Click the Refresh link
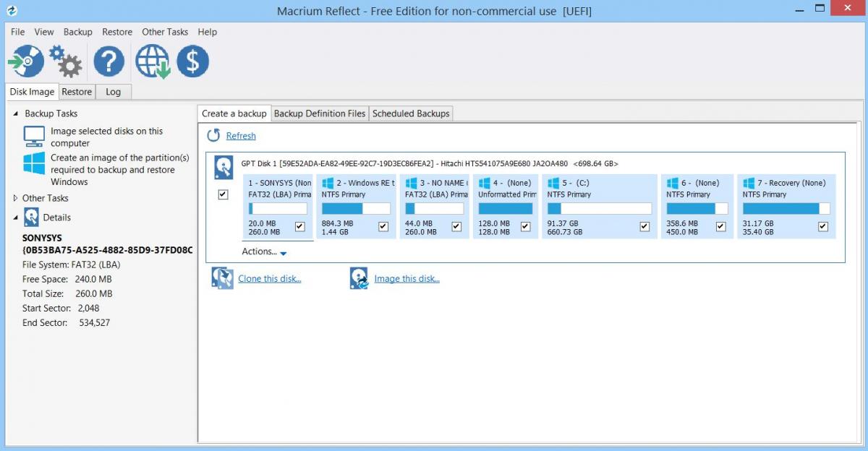The height and width of the screenshot is (451, 868). 241,136
